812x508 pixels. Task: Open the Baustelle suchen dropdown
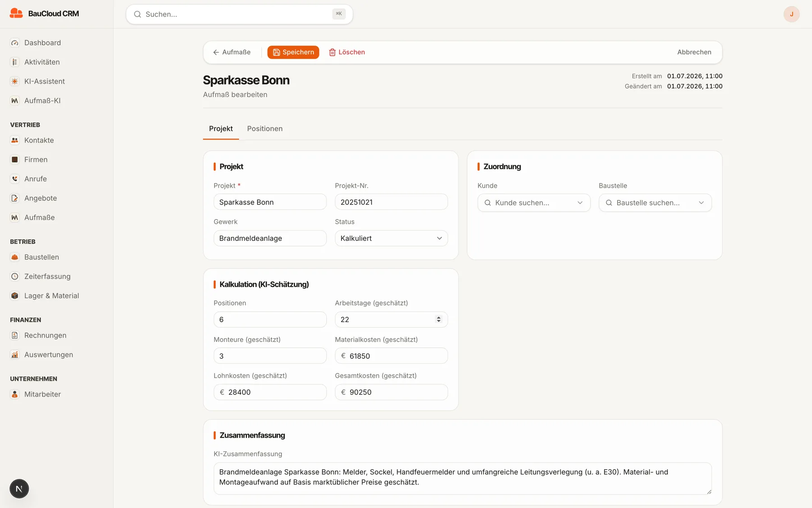click(x=655, y=203)
